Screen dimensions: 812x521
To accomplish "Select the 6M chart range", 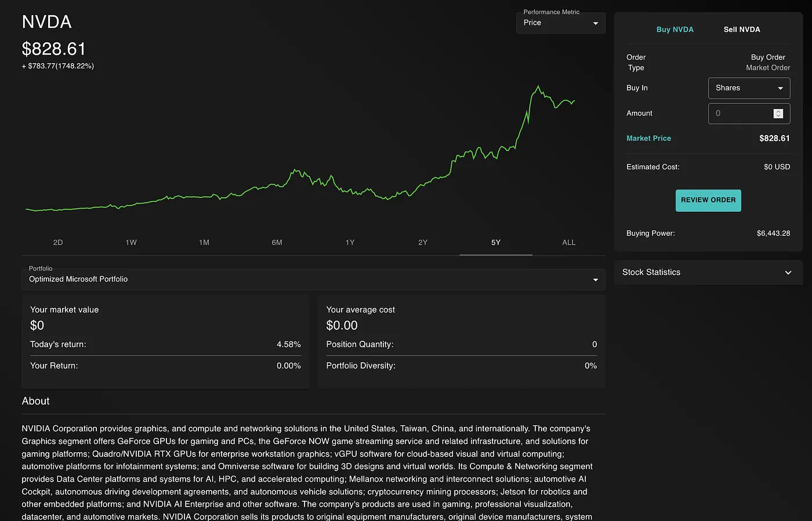I will pos(277,243).
